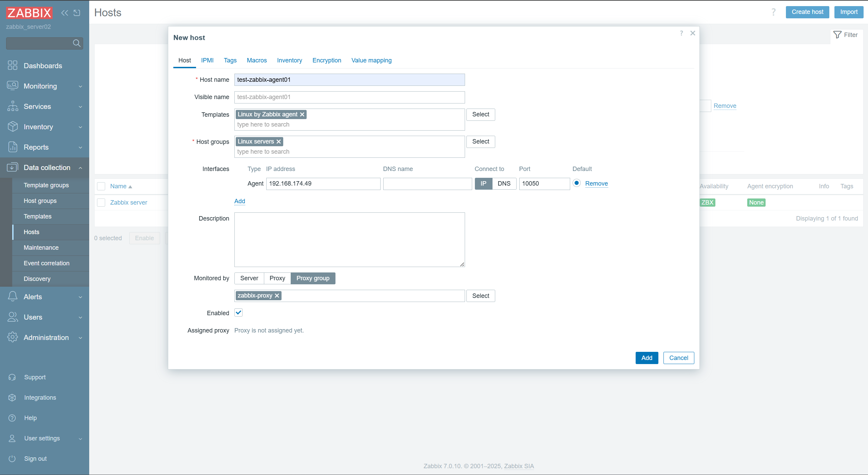Click the Help question-circle icon
The height and width of the screenshot is (475, 868).
coord(12,418)
